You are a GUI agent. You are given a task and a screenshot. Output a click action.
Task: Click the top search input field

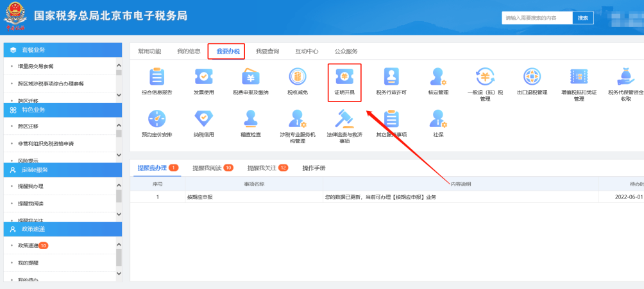coord(536,18)
